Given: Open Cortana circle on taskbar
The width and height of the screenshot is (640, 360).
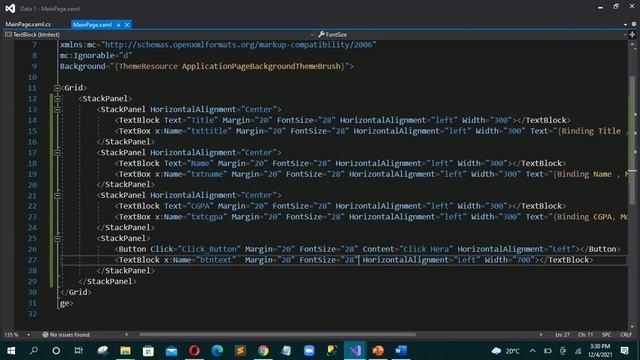Looking at the screenshot, I should [56, 351].
